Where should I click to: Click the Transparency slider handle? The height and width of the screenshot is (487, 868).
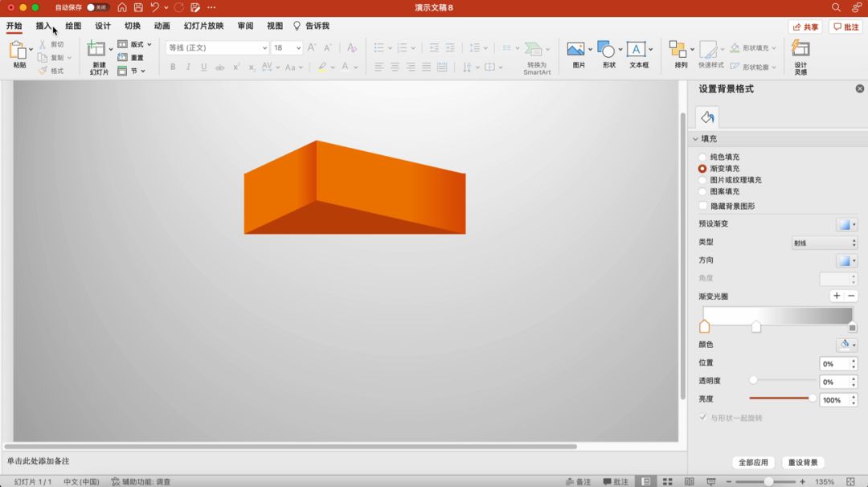(x=753, y=379)
